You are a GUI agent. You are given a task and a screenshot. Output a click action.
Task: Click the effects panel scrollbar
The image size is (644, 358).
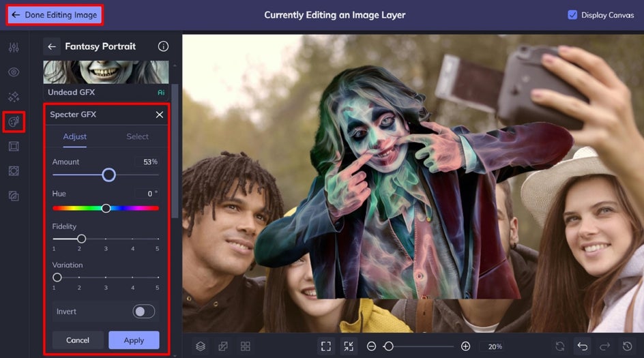tap(175, 151)
